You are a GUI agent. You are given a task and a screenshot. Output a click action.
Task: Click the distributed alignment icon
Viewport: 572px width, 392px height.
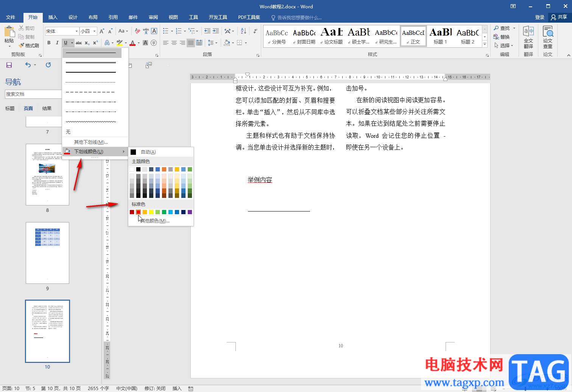click(x=199, y=43)
